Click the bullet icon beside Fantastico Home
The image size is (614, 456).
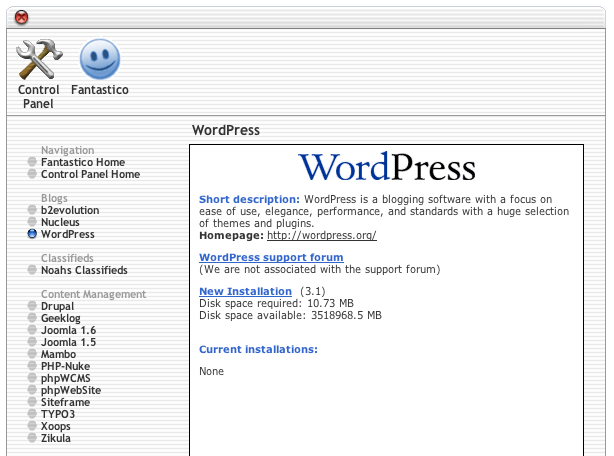pos(32,163)
